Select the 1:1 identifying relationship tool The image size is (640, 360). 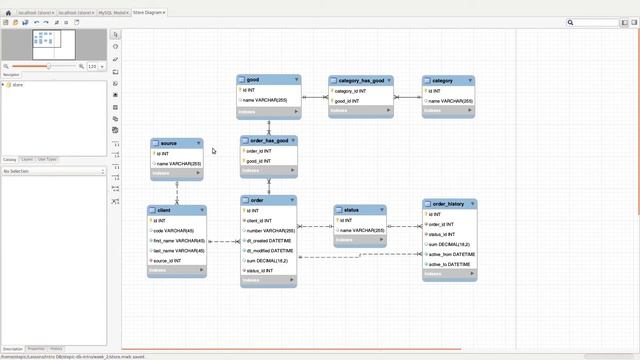coord(116,167)
